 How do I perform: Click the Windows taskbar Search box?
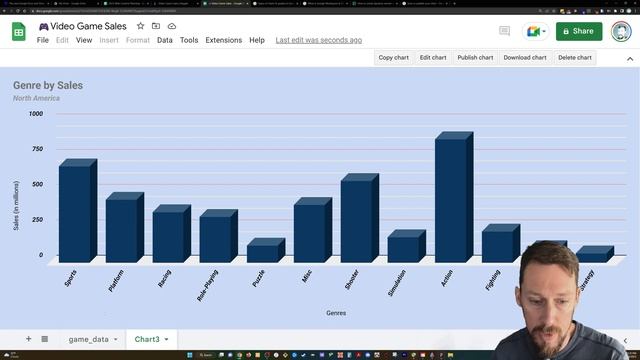point(206,355)
